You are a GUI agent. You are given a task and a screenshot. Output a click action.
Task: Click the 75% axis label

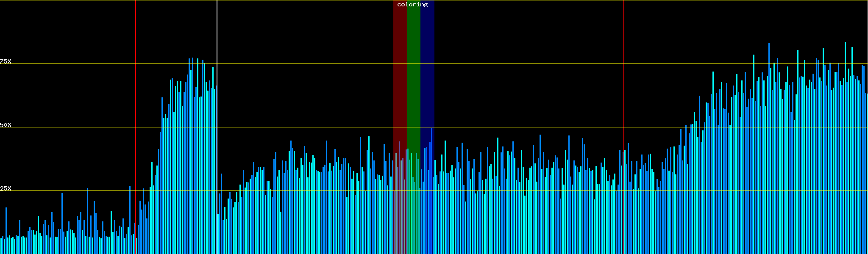click(x=6, y=61)
